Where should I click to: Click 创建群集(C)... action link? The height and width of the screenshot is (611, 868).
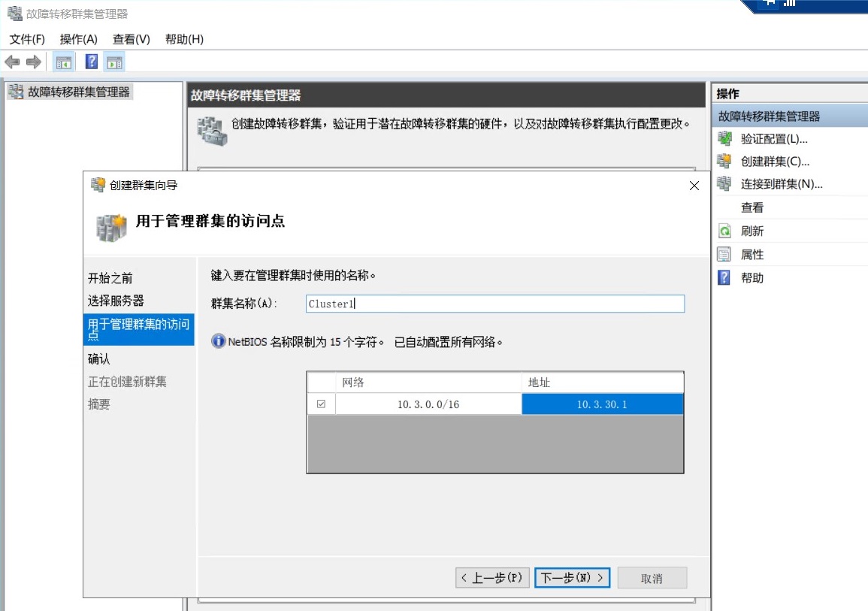tap(775, 162)
